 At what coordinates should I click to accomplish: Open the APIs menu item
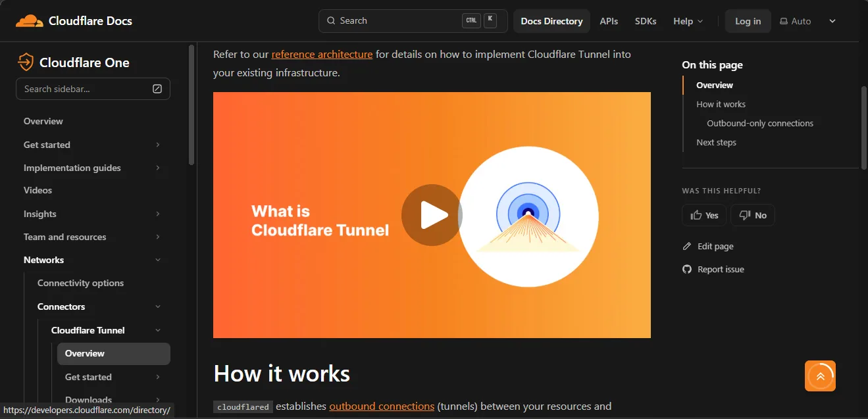tap(609, 21)
